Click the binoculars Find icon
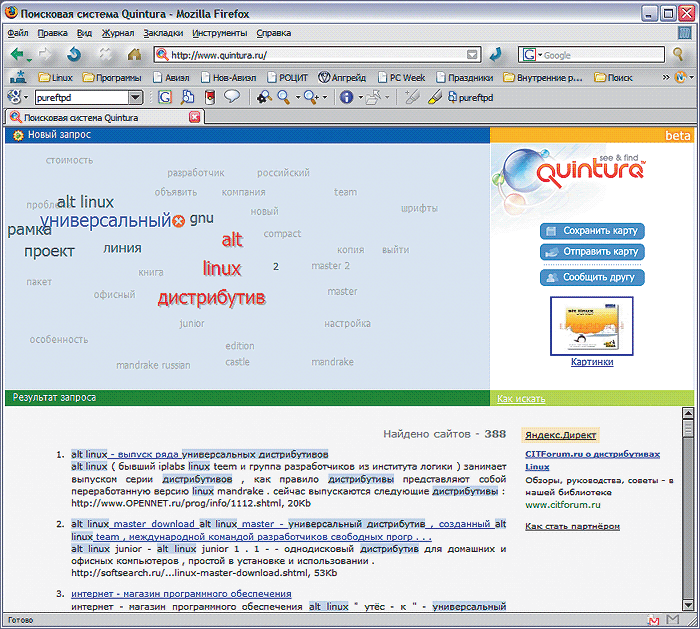Image resolution: width=700 pixels, height=629 pixels. 264,97
